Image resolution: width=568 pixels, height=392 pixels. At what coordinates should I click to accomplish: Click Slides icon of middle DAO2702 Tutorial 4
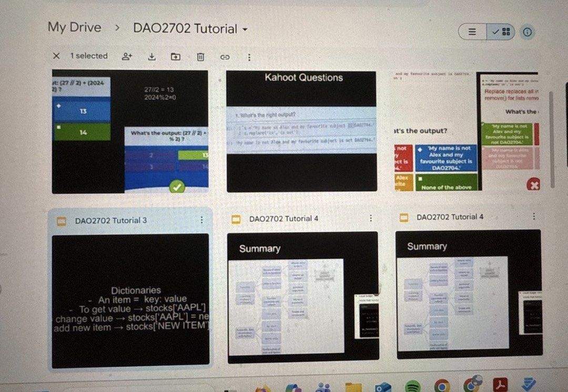(236, 219)
